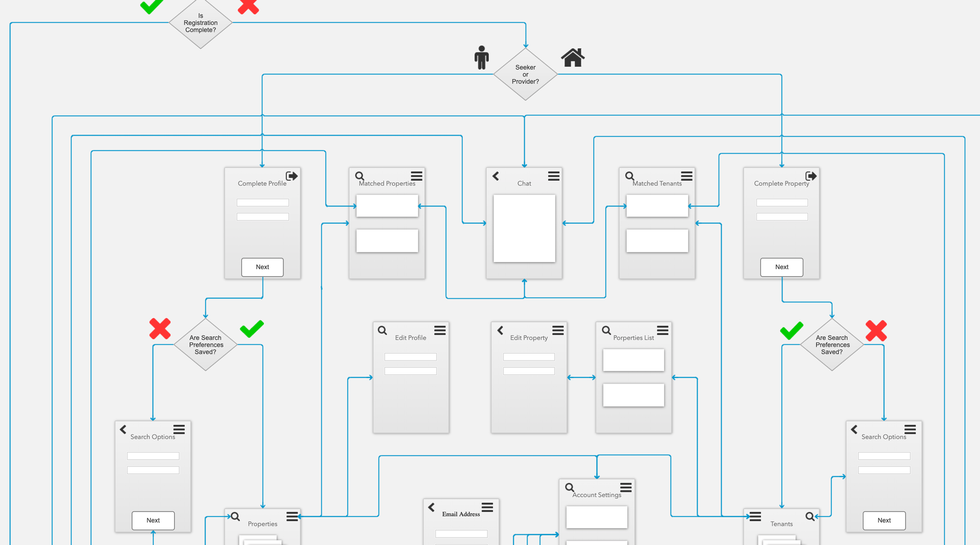Select second card in Matched Tenants
This screenshot has height=545, width=980.
(x=657, y=241)
